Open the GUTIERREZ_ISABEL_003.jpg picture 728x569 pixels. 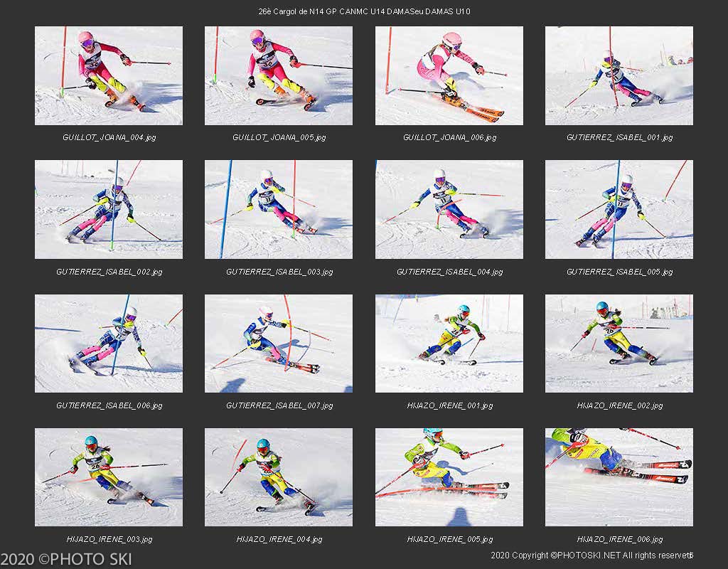(279, 210)
